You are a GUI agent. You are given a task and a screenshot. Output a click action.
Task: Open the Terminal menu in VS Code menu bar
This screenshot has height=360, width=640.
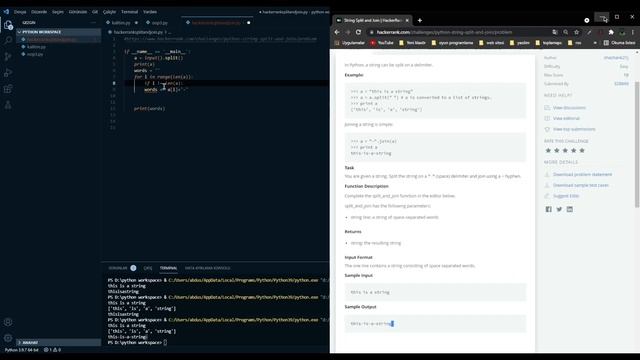(129, 12)
